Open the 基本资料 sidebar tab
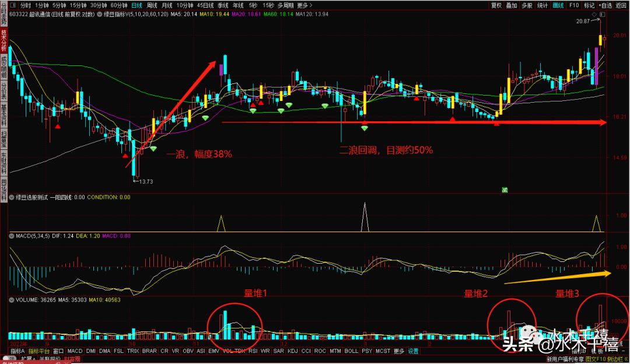630x364 pixels. pyautogui.click(x=3, y=115)
